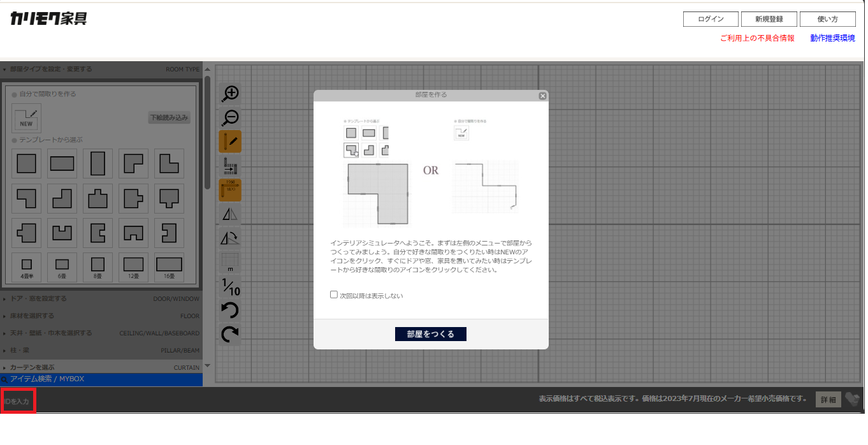Check the 次回以降は表示しない checkbox
Image resolution: width=868 pixels, height=445 pixels.
(x=333, y=295)
